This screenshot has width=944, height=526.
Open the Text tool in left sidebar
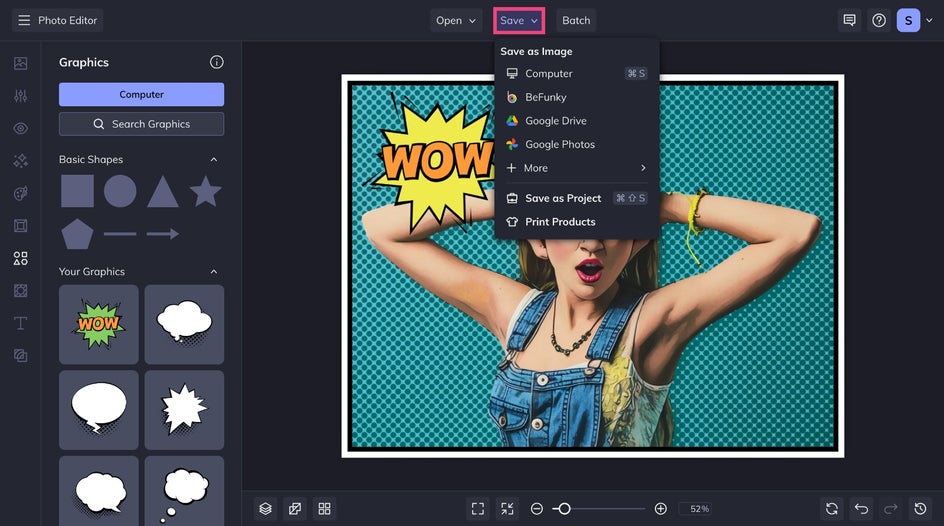tap(20, 323)
